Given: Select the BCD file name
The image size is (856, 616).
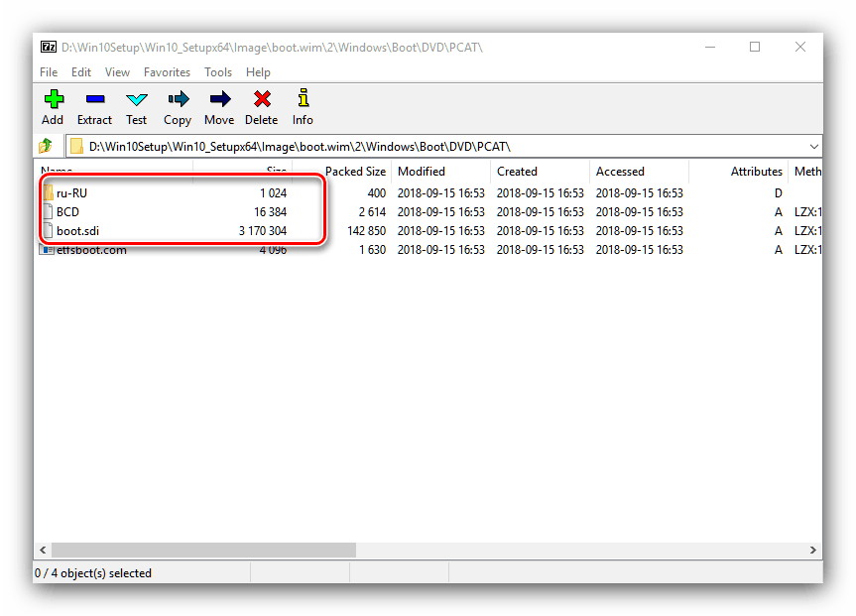Looking at the screenshot, I should 67,212.
